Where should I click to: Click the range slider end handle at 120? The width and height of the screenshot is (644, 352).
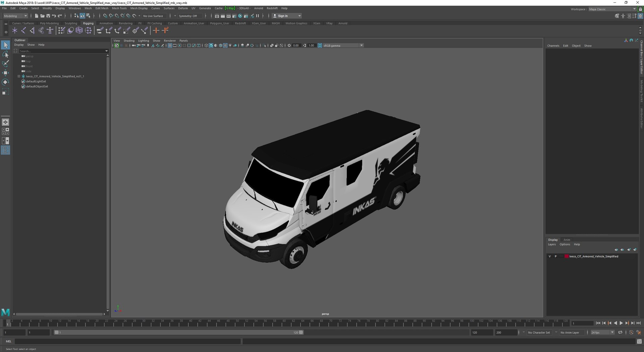coord(301,333)
